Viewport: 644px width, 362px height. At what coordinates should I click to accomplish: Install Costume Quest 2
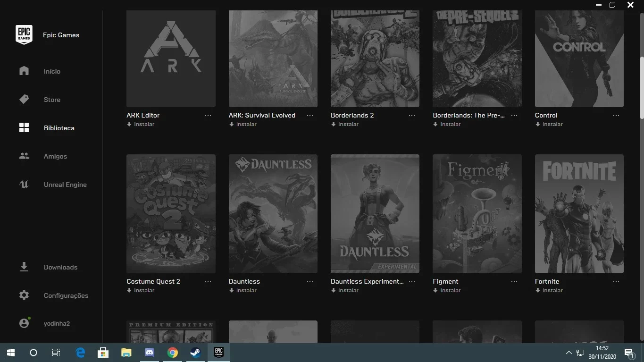[x=141, y=290]
